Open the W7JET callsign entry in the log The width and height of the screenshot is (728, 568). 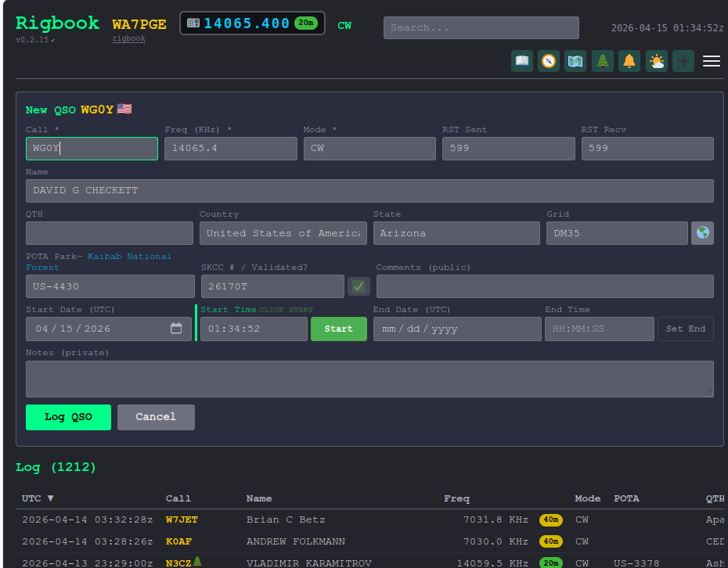pos(182,519)
